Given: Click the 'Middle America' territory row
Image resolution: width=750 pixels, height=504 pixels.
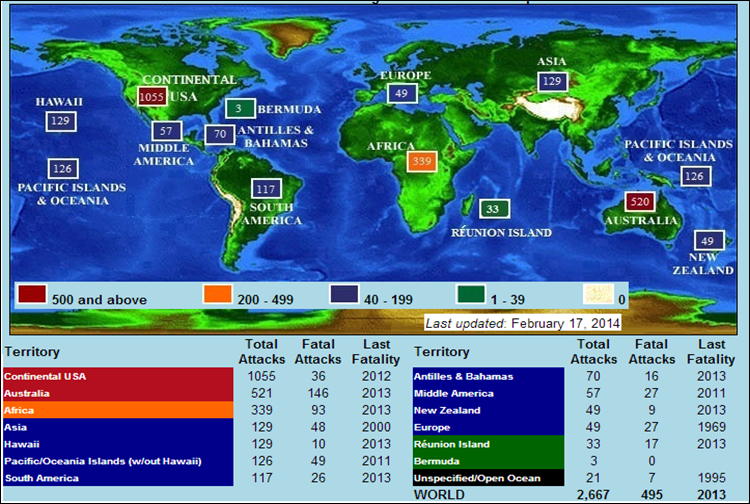Looking at the screenshot, I should (488, 393).
